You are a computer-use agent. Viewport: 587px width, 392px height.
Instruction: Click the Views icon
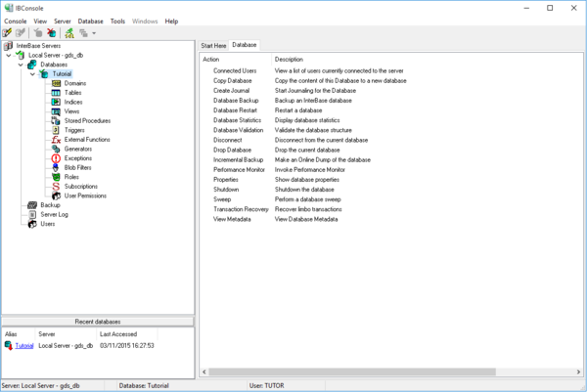point(56,111)
